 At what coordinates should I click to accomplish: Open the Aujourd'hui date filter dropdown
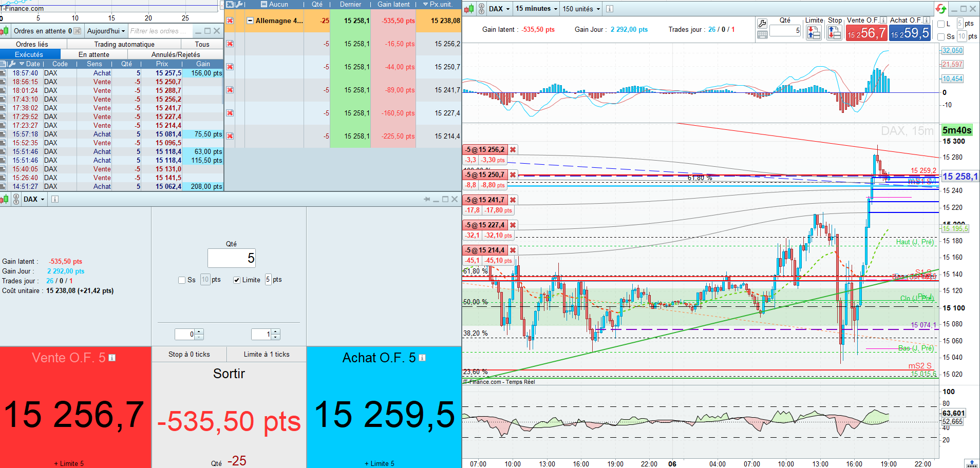pyautogui.click(x=106, y=31)
